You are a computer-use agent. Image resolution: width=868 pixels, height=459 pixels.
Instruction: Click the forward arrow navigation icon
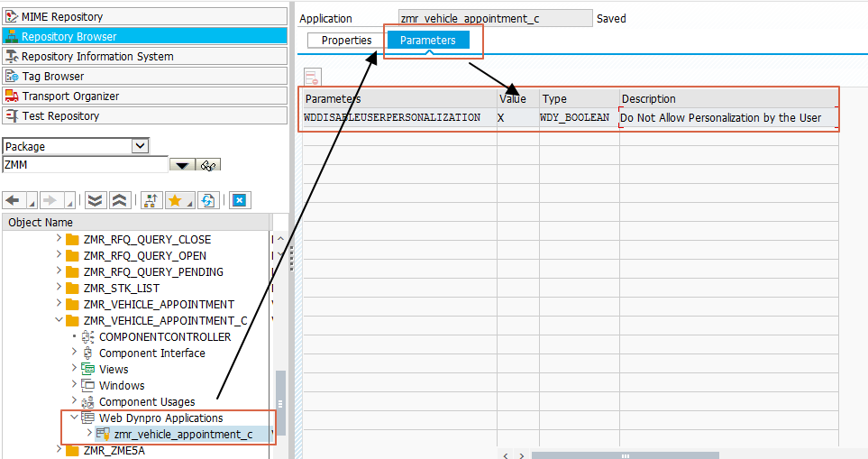(x=50, y=200)
